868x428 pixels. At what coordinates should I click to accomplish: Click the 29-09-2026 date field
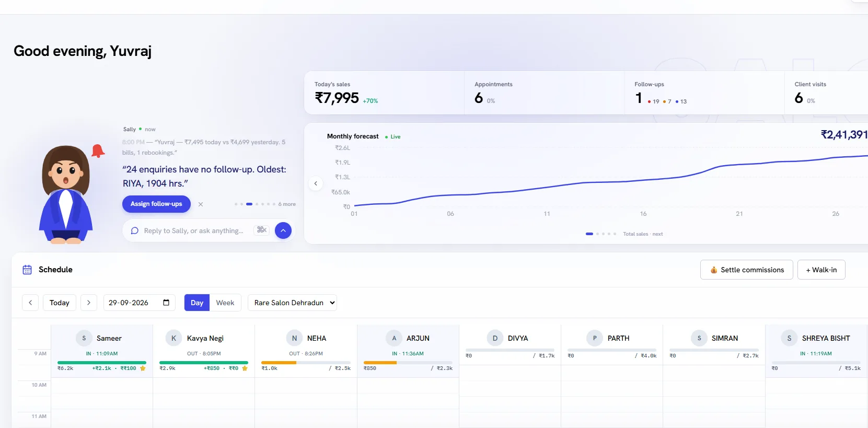pyautogui.click(x=139, y=303)
